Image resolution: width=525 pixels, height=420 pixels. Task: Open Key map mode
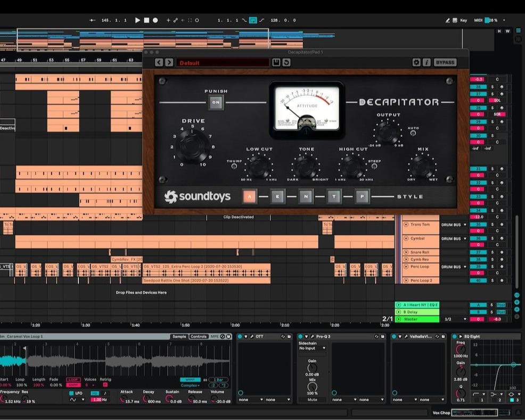pos(463,20)
